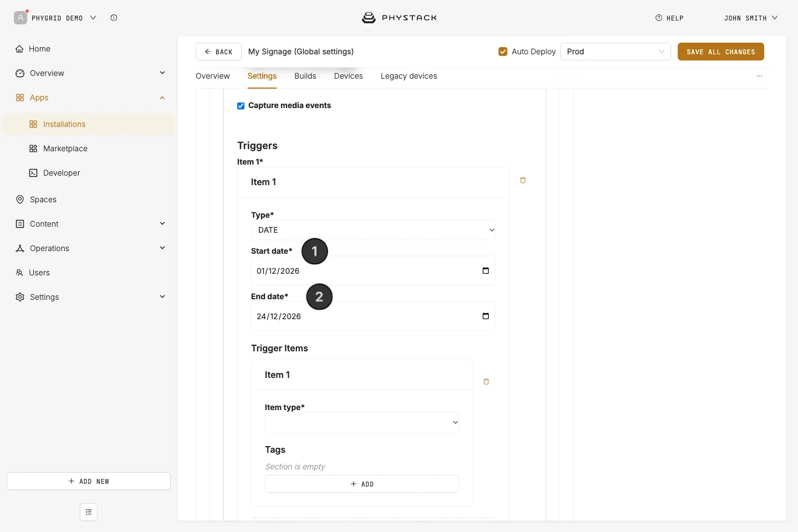Click the Add New button
The width and height of the screenshot is (798, 532).
click(x=89, y=481)
